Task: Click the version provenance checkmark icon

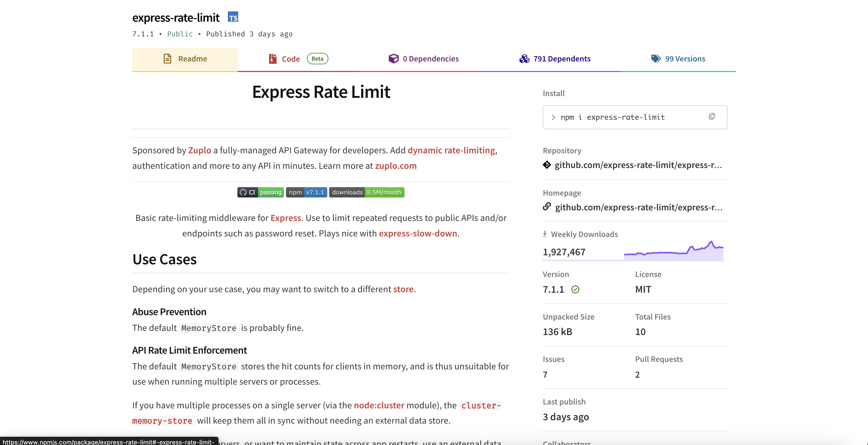Action: point(575,290)
